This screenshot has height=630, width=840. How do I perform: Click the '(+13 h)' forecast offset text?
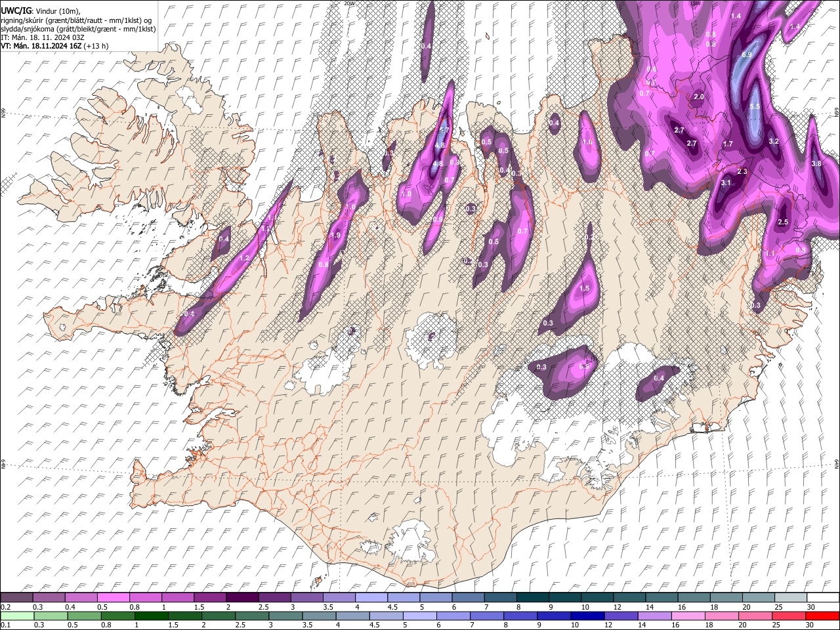click(96, 46)
